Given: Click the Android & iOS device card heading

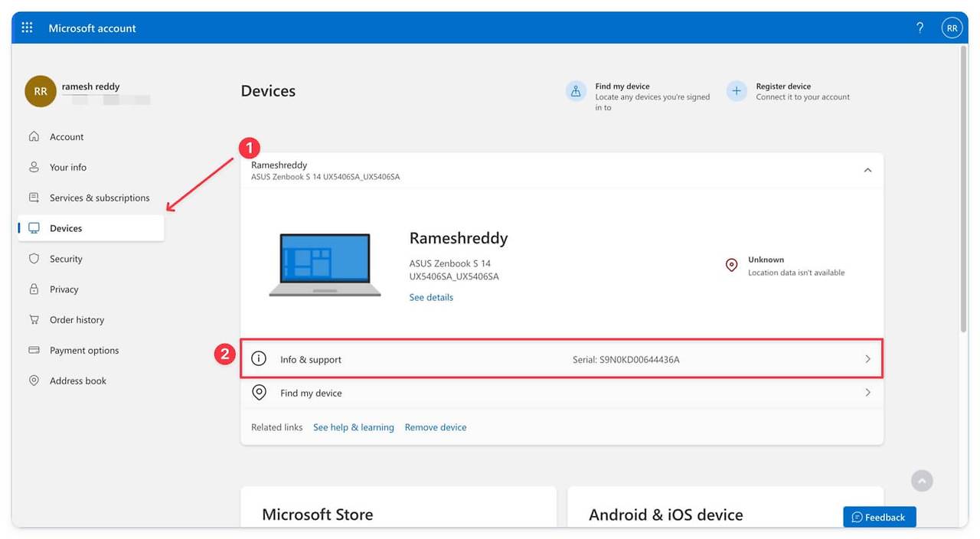Looking at the screenshot, I should 666,514.
